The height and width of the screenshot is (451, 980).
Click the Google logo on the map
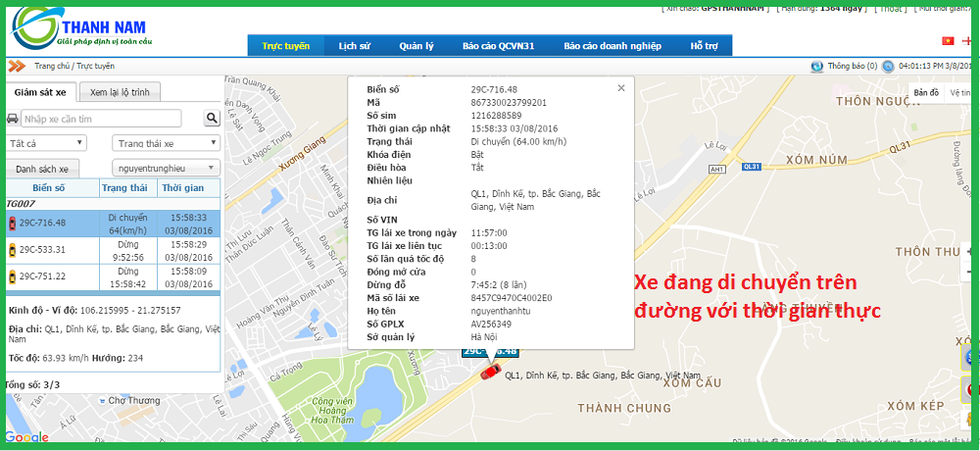click(26, 437)
